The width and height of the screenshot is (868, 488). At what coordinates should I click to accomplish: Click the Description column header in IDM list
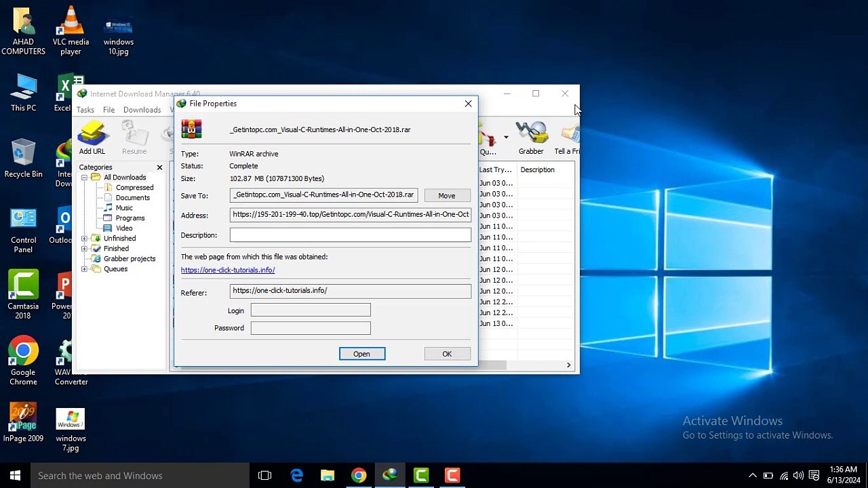[545, 169]
